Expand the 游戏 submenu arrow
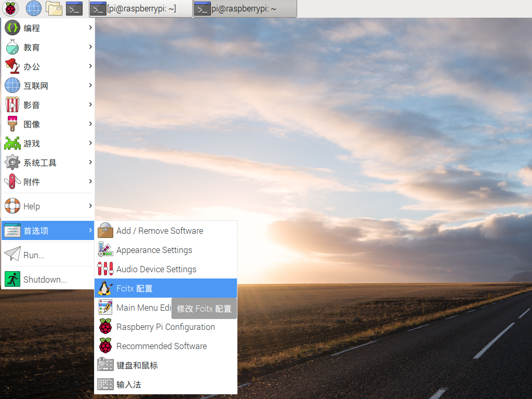The width and height of the screenshot is (532, 399). pos(90,143)
